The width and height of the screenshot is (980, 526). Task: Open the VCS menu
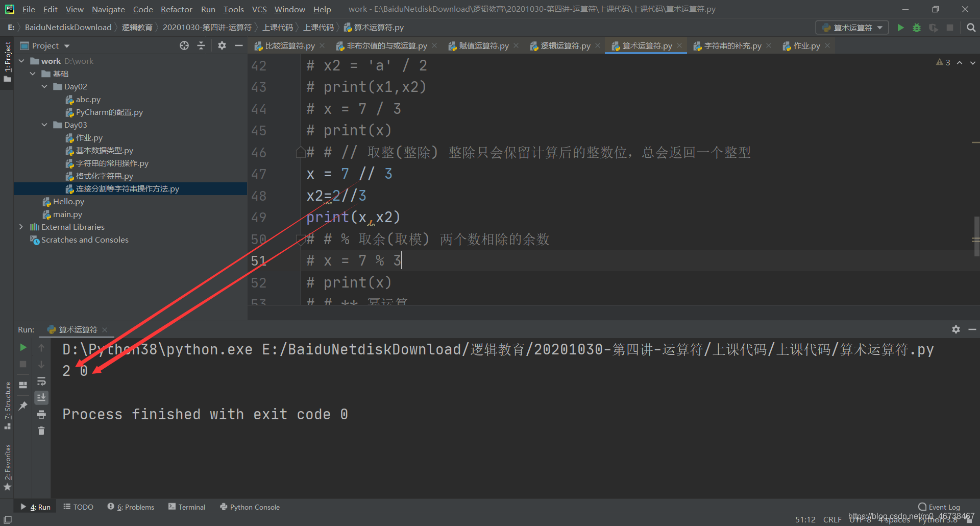(259, 9)
